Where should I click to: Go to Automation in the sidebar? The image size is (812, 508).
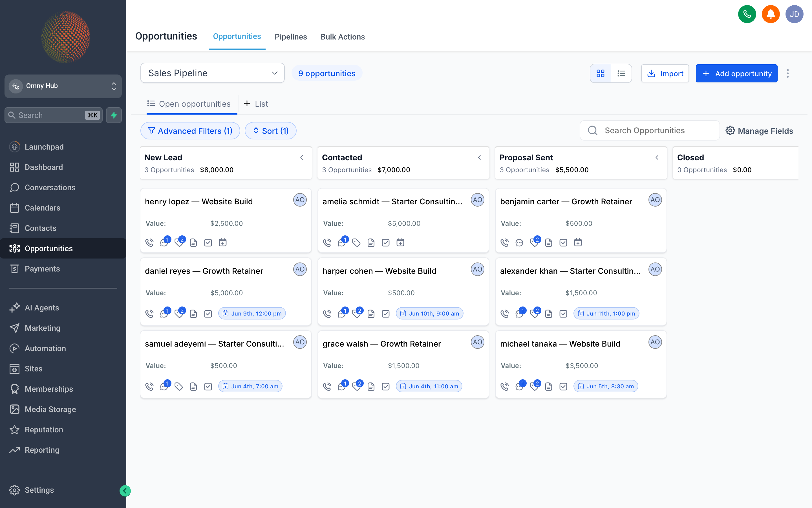pos(63,349)
